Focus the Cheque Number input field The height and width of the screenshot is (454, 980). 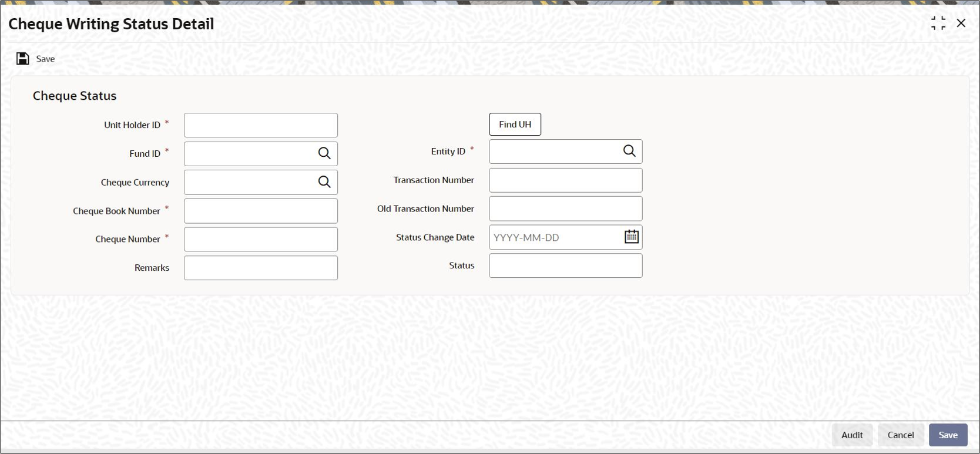pos(261,239)
